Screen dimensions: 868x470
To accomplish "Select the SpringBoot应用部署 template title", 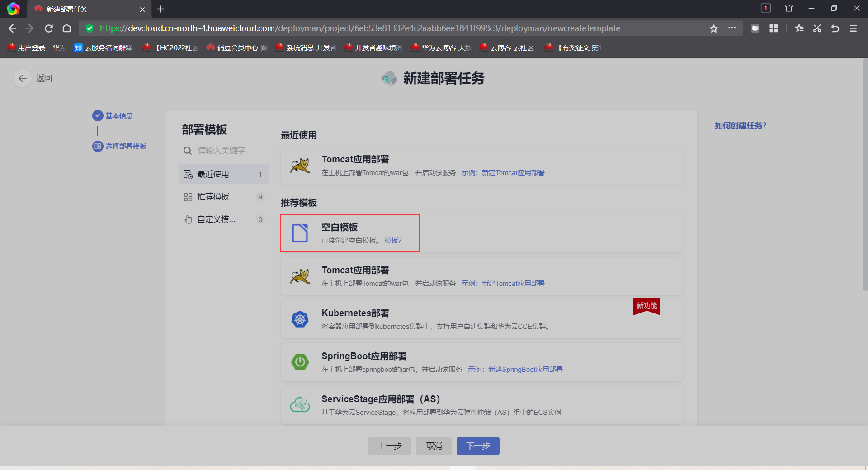I will click(364, 356).
